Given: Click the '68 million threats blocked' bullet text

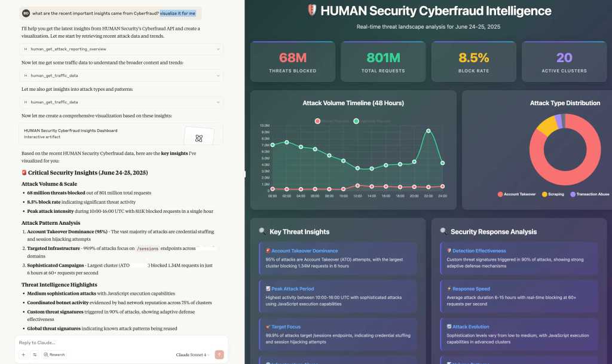Looking at the screenshot, I should [x=56, y=192].
